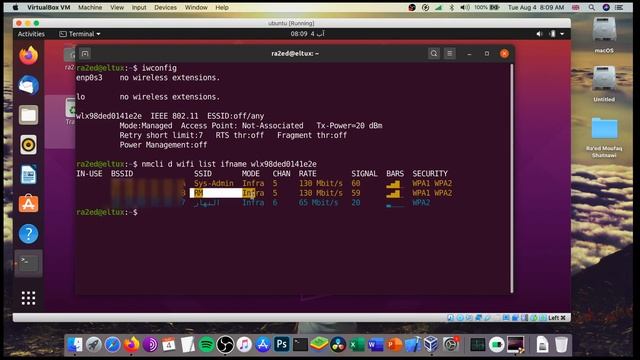Click the terminal search icon

[x=434, y=53]
